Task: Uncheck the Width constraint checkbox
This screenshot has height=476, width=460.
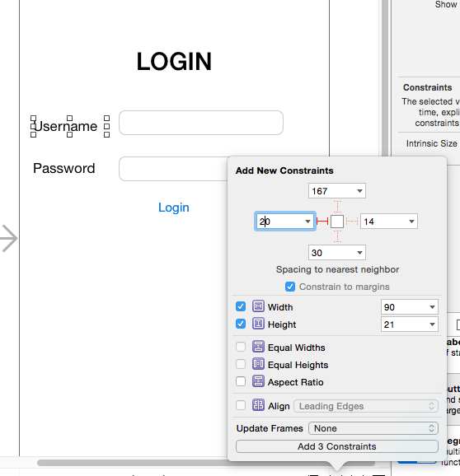Action: click(x=241, y=306)
